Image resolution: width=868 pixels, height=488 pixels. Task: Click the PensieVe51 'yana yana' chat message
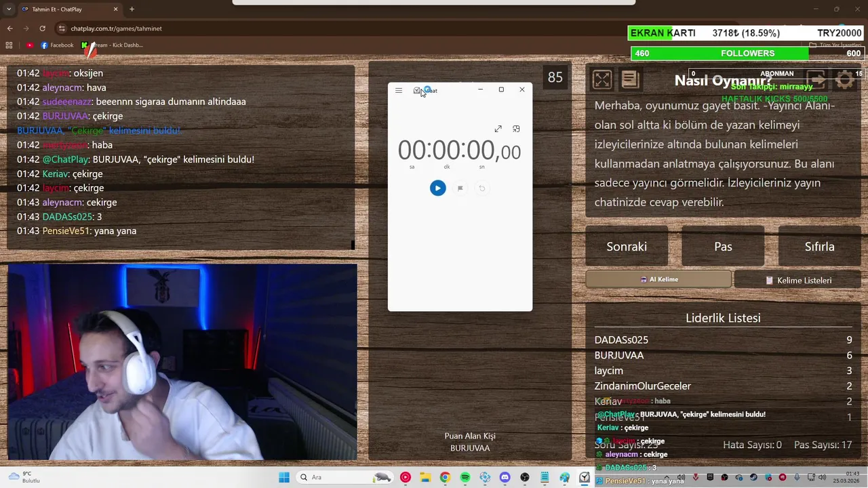(77, 231)
